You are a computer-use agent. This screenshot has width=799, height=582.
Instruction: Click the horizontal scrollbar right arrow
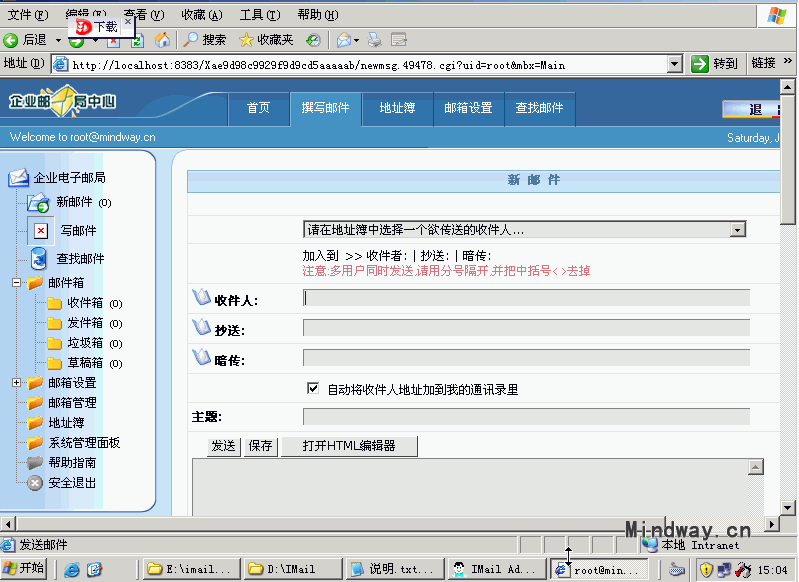point(772,524)
